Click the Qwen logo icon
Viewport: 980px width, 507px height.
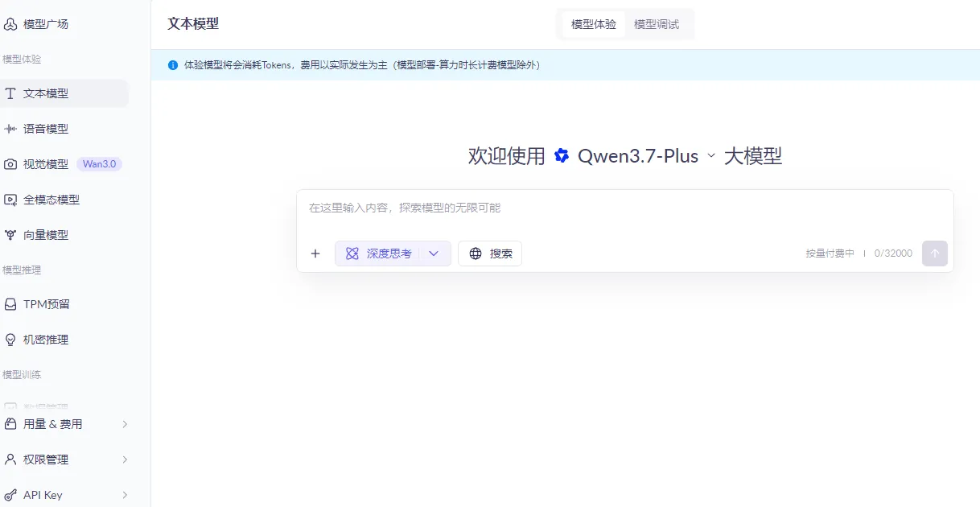click(x=562, y=156)
